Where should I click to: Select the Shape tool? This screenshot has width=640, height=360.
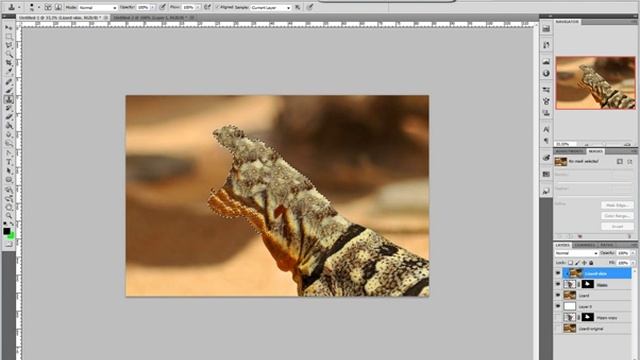point(9,180)
